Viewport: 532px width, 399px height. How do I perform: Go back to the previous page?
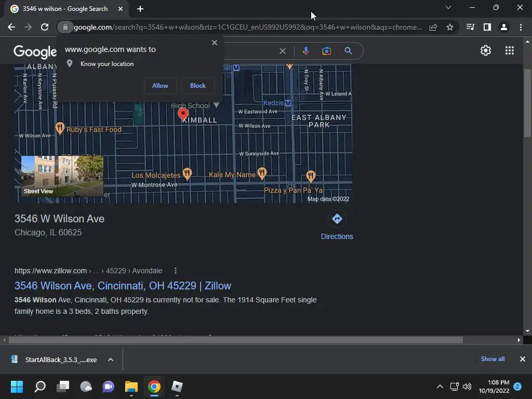[x=11, y=27]
